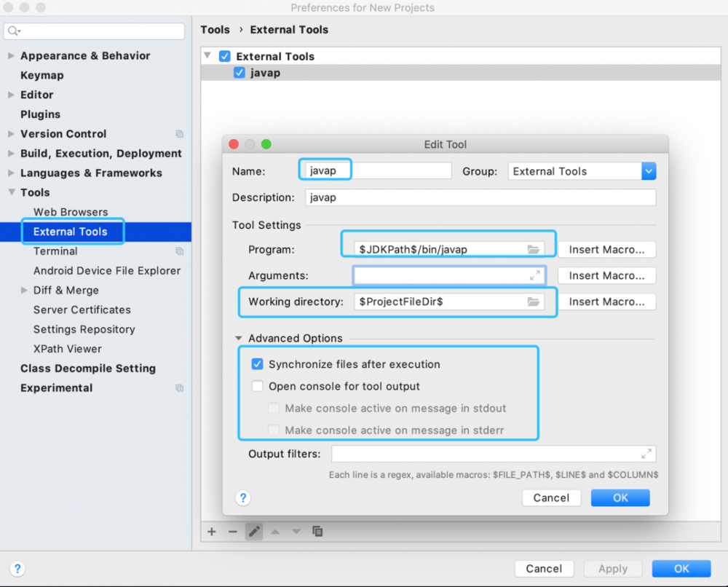Click the move up arrow icon
Viewport: 728px width, 587px height.
[275, 531]
